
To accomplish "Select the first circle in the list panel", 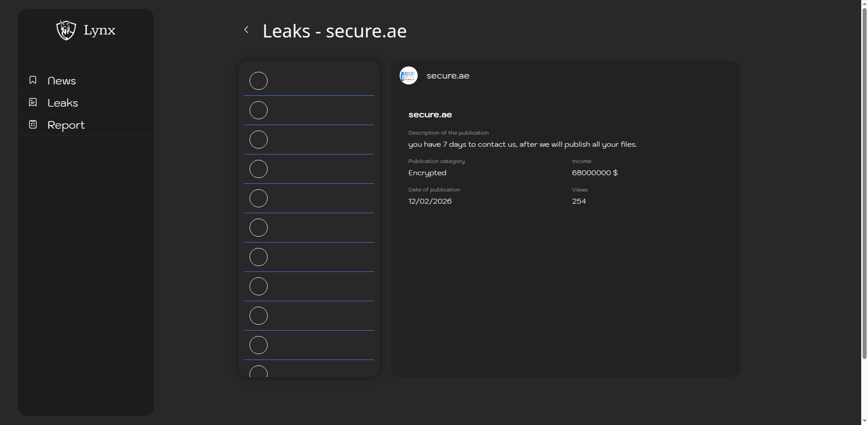I will pos(259,81).
